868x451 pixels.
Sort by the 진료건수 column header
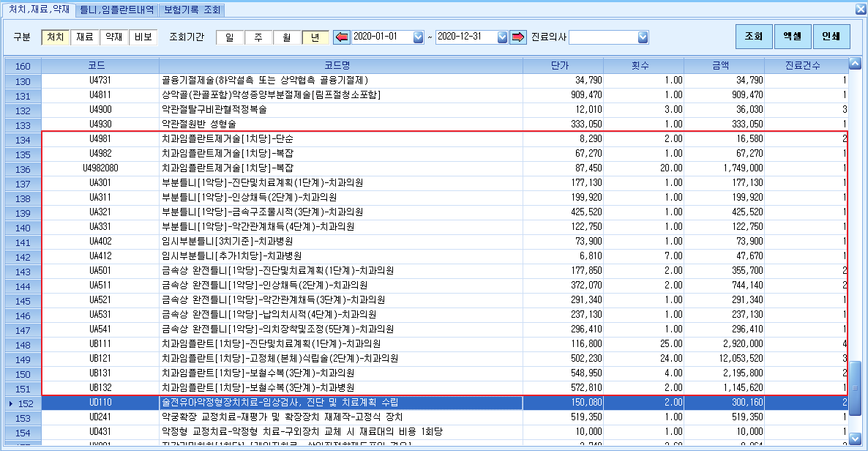pyautogui.click(x=806, y=65)
